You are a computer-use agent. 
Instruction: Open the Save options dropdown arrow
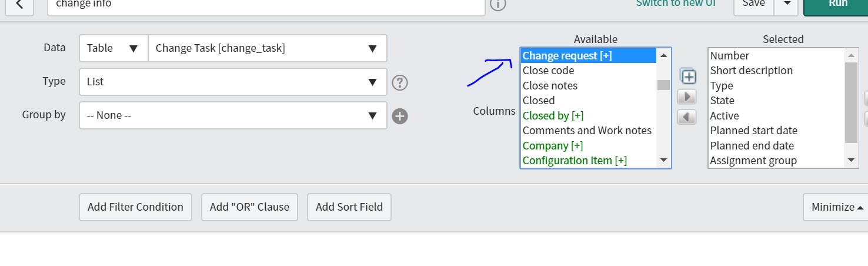(x=786, y=5)
